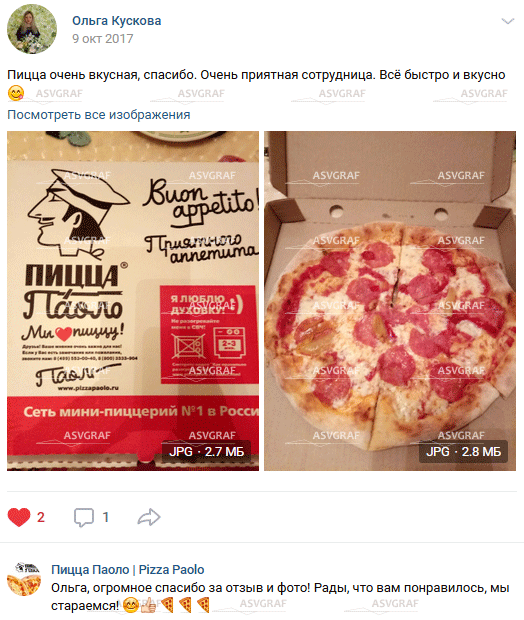Click the JPG 2.8 МБ file badge

463,451
